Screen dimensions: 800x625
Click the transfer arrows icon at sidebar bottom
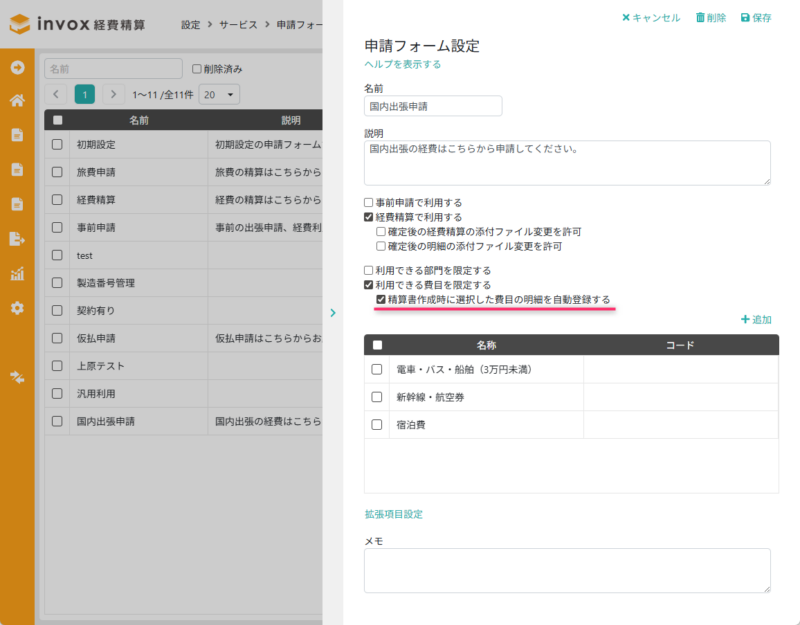[x=15, y=378]
